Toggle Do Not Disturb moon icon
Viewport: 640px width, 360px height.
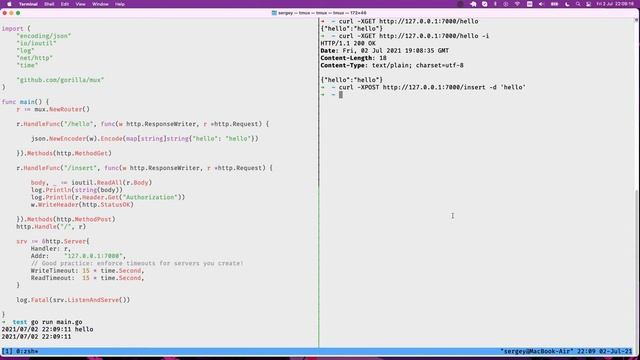(567, 4)
